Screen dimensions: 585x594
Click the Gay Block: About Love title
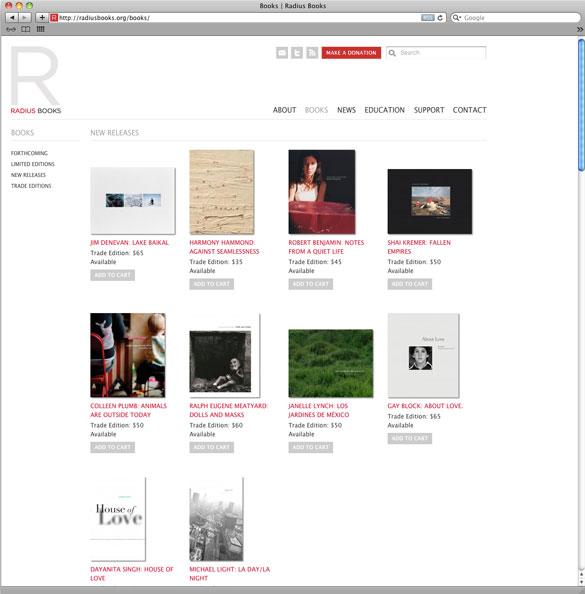[425, 406]
